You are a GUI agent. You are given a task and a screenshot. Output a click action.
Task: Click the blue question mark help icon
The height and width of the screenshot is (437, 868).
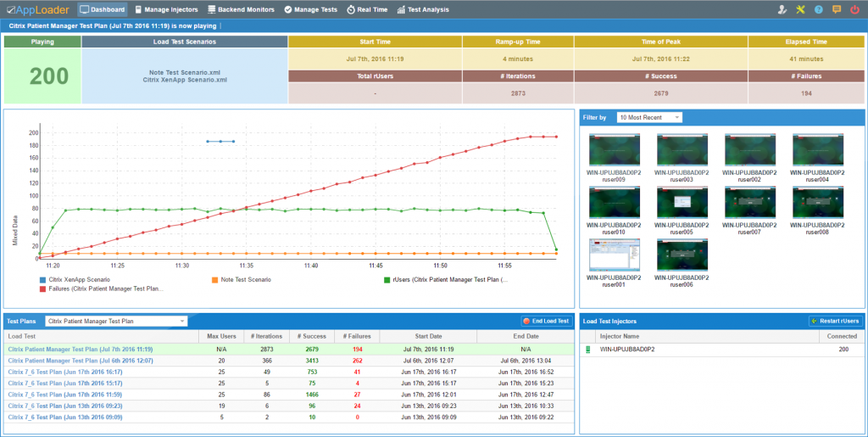[x=819, y=9]
